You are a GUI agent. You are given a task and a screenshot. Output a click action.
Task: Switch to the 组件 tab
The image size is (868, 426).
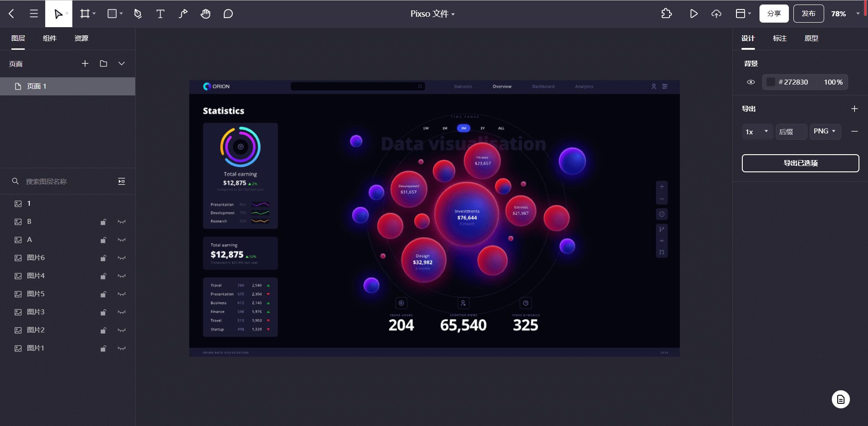pos(50,38)
